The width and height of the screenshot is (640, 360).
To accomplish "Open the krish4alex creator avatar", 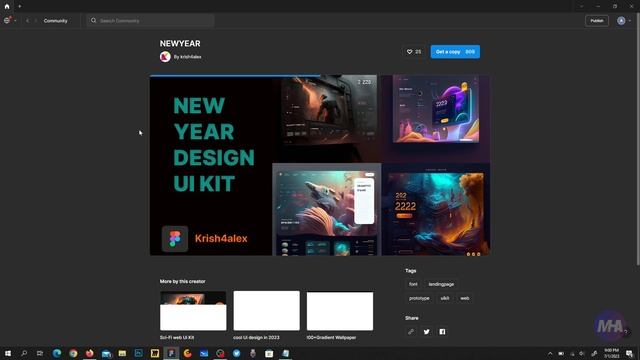I will [x=165, y=57].
